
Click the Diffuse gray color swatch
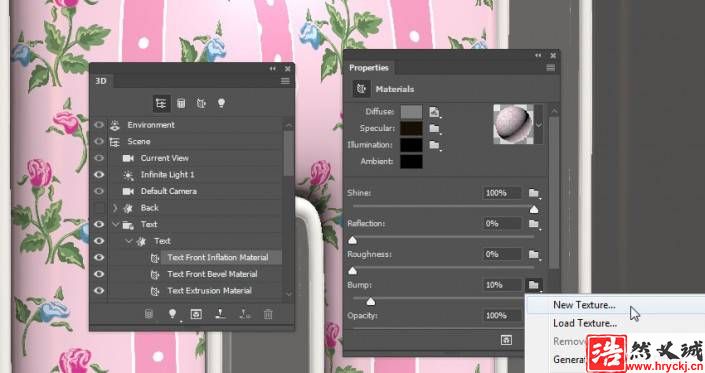click(411, 111)
